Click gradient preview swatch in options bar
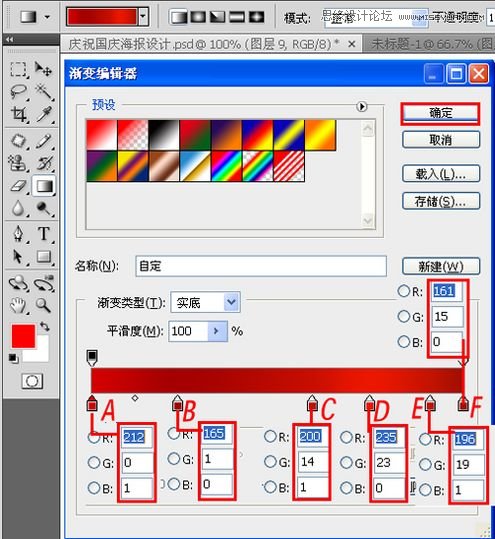 click(x=102, y=16)
